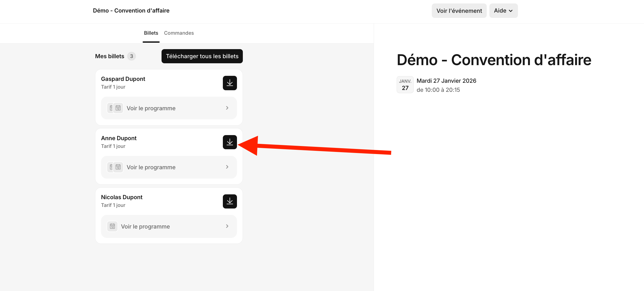Expand Anne Dupont's programme chevron
Image resolution: width=644 pixels, height=291 pixels.
pyautogui.click(x=227, y=167)
